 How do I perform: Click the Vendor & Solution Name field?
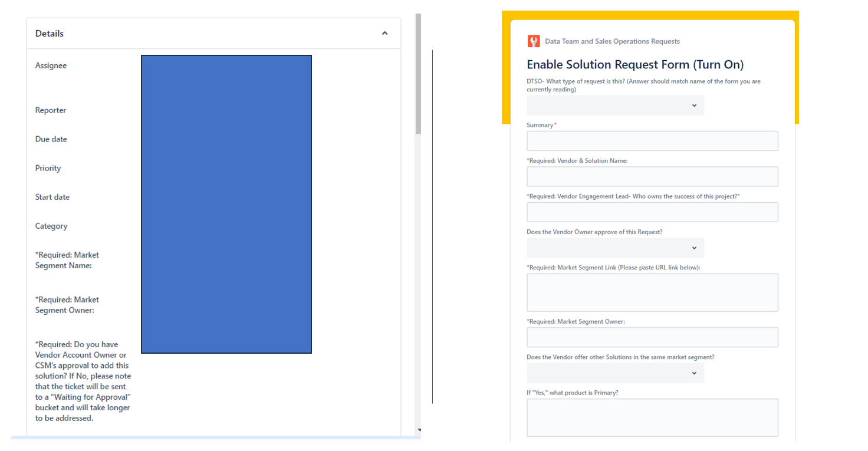652,176
